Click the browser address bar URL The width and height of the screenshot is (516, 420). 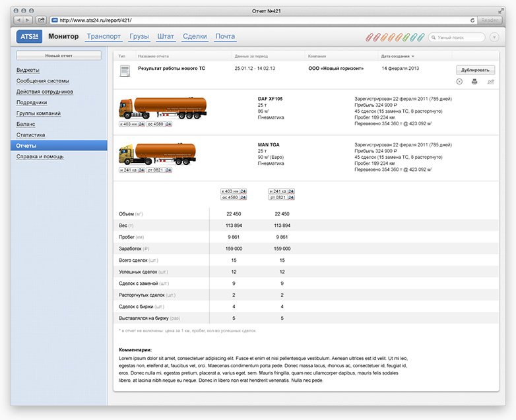tap(96, 20)
